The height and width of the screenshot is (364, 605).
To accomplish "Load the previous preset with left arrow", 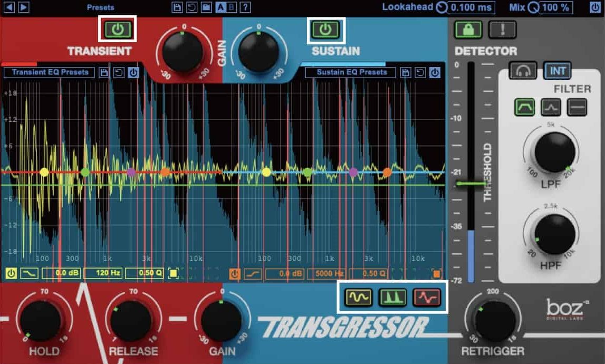I will pyautogui.click(x=9, y=7).
